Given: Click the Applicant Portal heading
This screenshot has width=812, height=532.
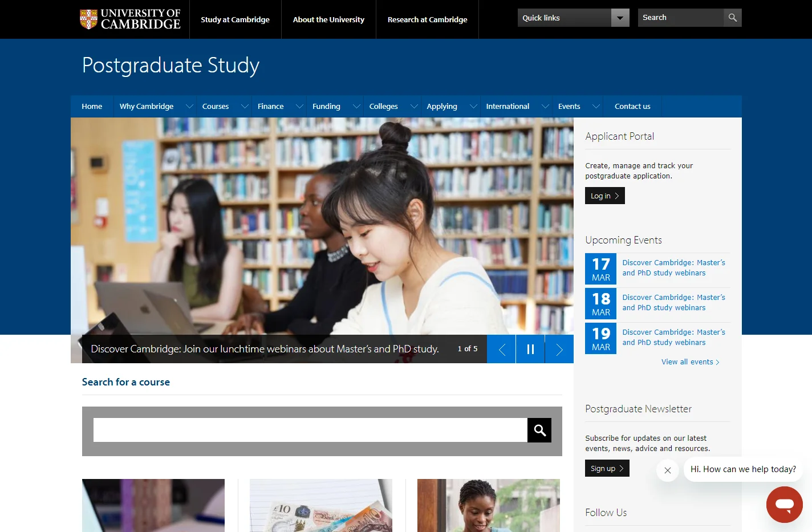Looking at the screenshot, I should [619, 136].
